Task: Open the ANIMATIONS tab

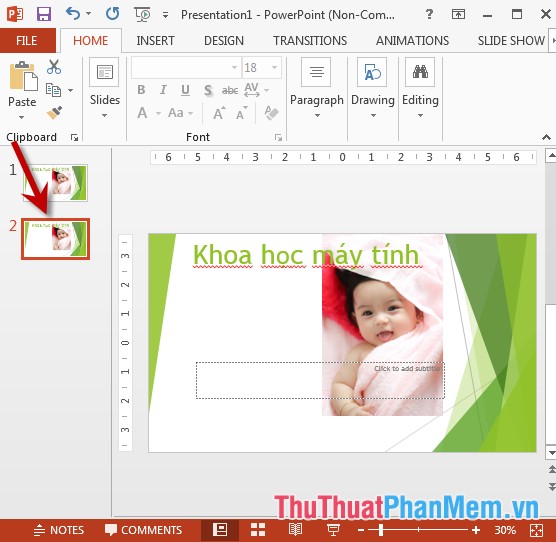Action: point(412,40)
